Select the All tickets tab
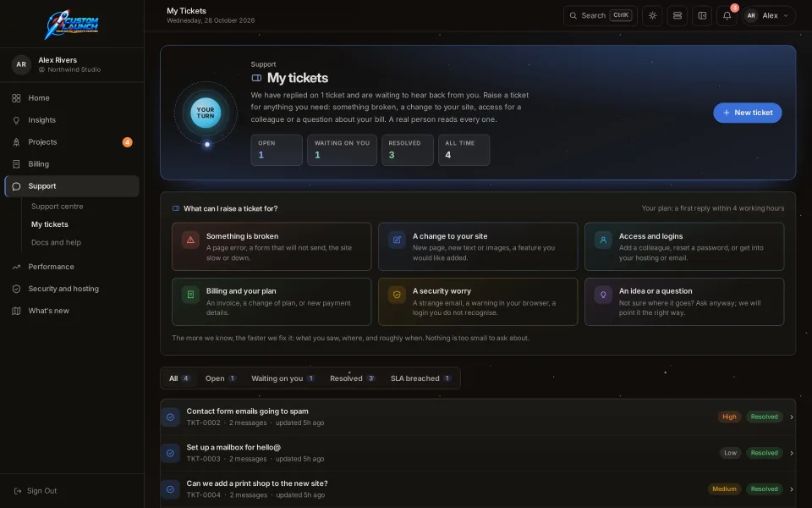The image size is (812, 508). (x=179, y=378)
